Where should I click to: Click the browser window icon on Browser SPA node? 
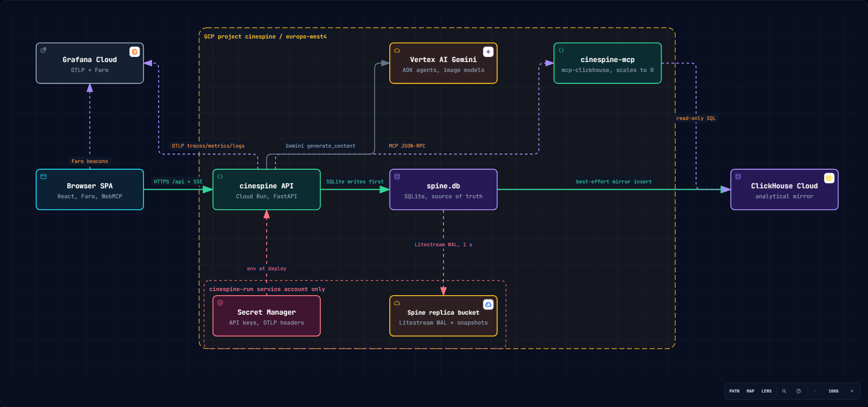(x=43, y=177)
